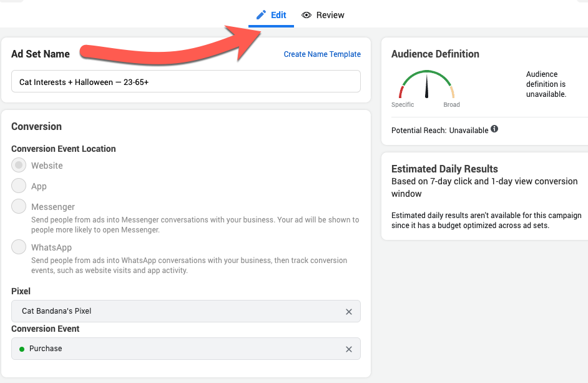Click the audience gauge needle
This screenshot has width=588, height=383.
[426, 86]
